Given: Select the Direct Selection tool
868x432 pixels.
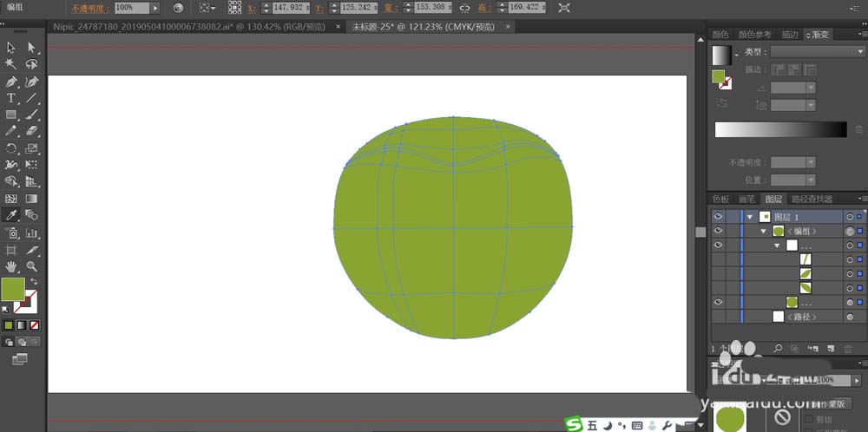Looking at the screenshot, I should coord(31,48).
